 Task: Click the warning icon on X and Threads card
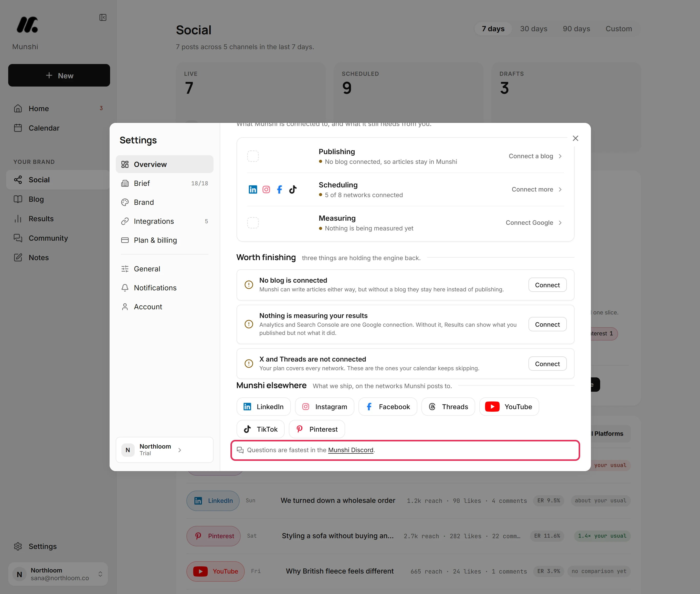[249, 364]
